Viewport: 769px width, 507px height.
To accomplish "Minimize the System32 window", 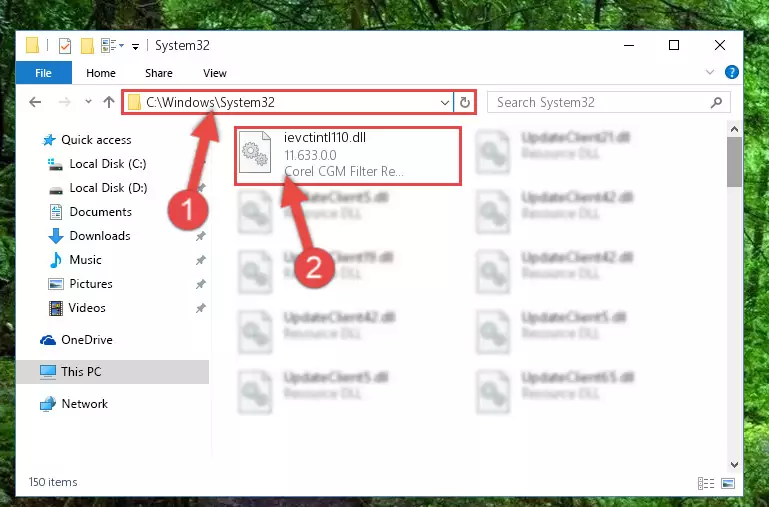I will 629,45.
